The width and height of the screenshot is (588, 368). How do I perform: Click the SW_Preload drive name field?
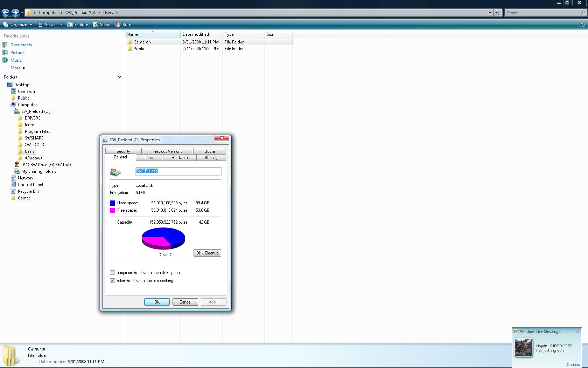point(178,171)
